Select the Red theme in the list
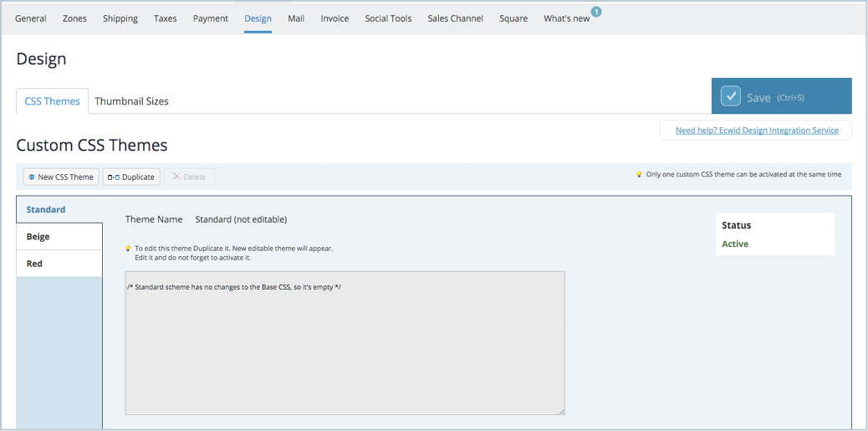The image size is (868, 431). tap(59, 264)
